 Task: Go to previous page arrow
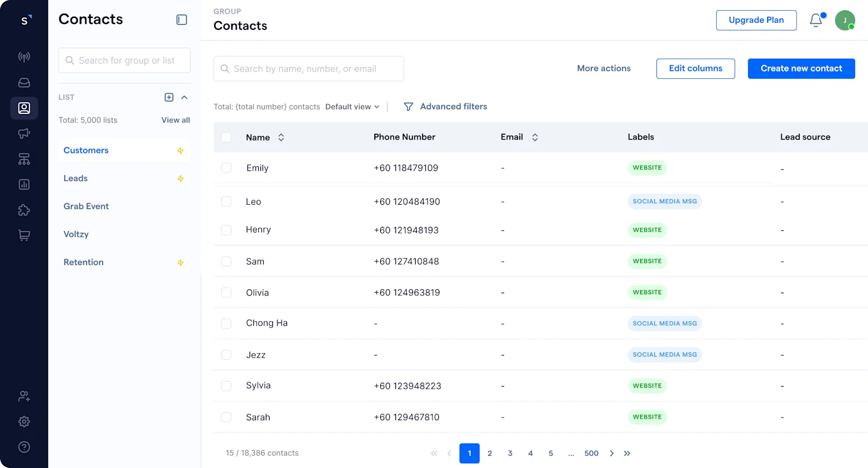point(449,453)
